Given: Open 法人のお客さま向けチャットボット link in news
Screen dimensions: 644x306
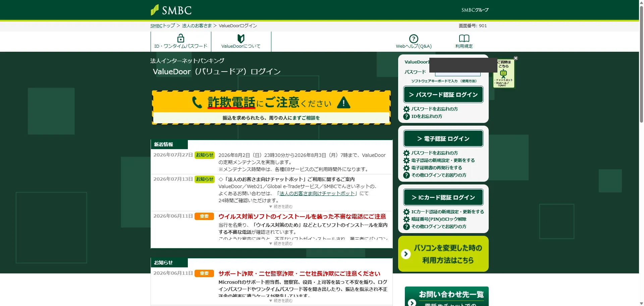Looking at the screenshot, I should [317, 193].
